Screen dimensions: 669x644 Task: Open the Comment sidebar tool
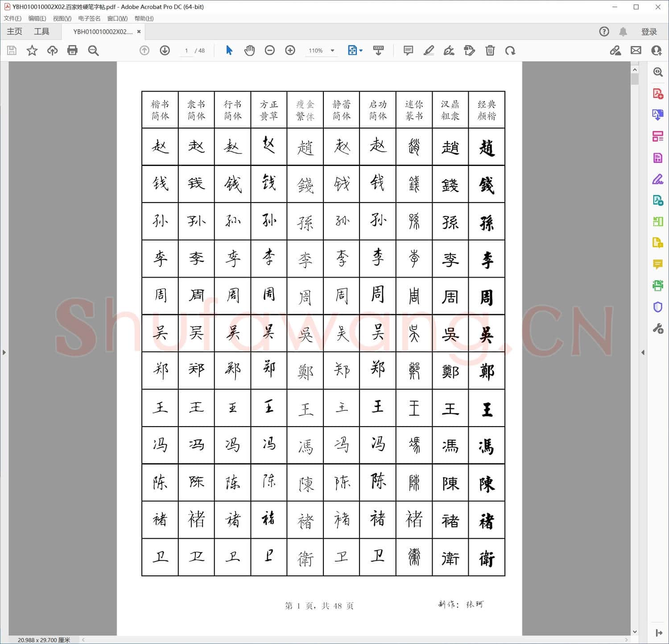pyautogui.click(x=658, y=264)
